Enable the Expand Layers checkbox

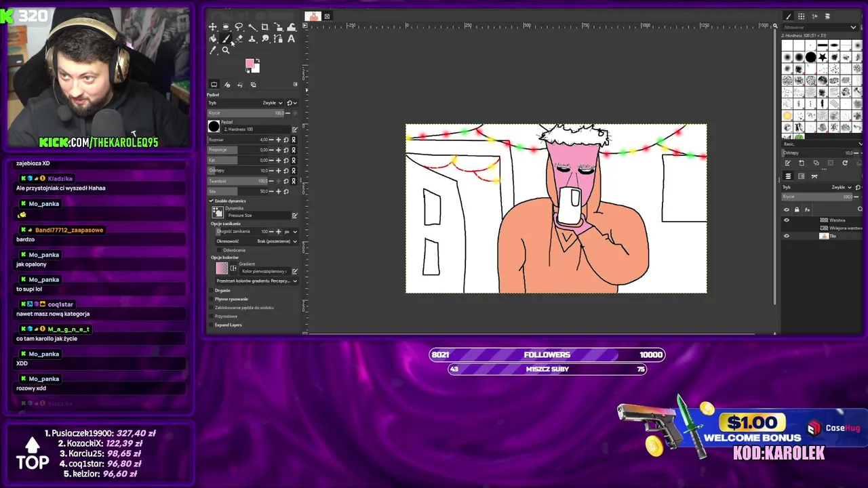pyautogui.click(x=211, y=325)
